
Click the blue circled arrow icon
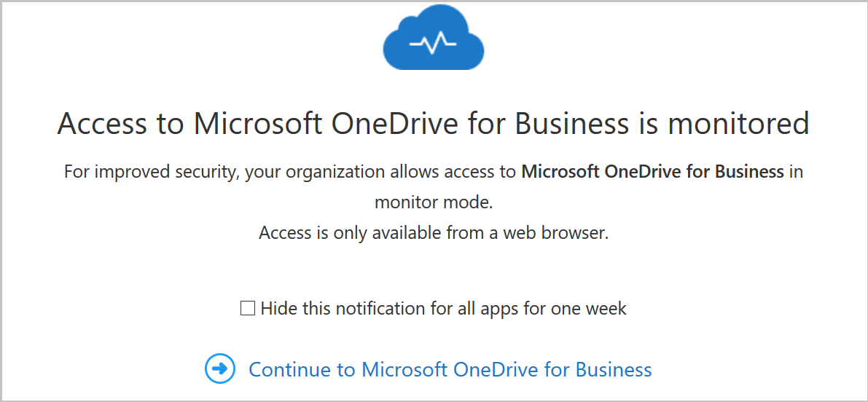[x=219, y=368]
